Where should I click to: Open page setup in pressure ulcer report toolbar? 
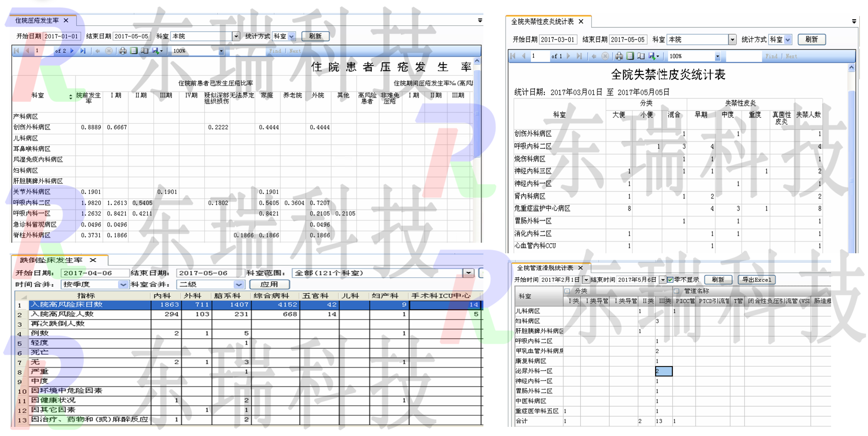tap(144, 51)
